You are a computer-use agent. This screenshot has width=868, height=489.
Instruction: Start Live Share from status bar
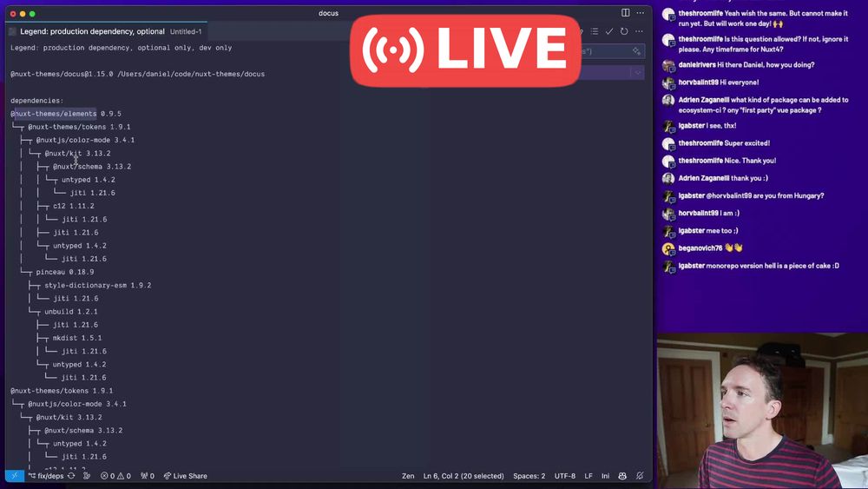coord(186,476)
